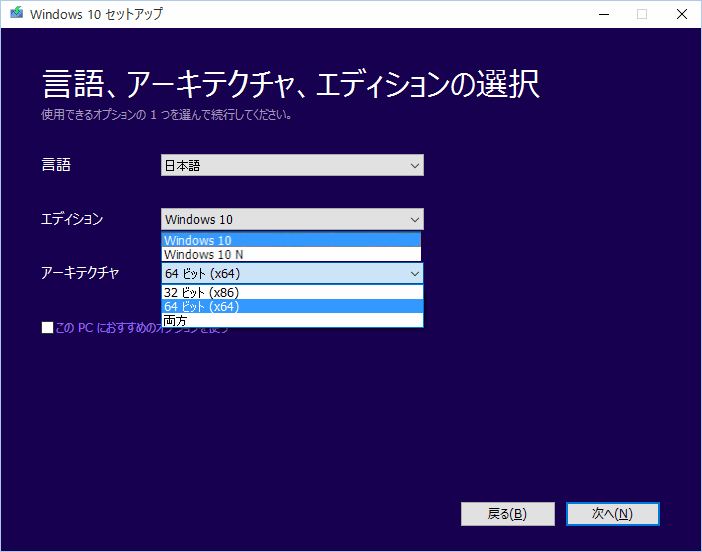
Task: Click the Windows 10 Setup title bar icon
Action: click(17, 13)
